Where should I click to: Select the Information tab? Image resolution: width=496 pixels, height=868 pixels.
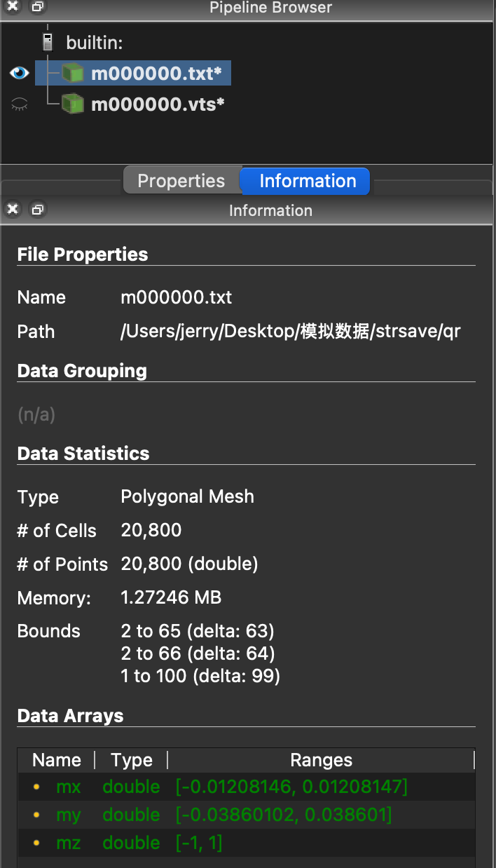coord(308,181)
